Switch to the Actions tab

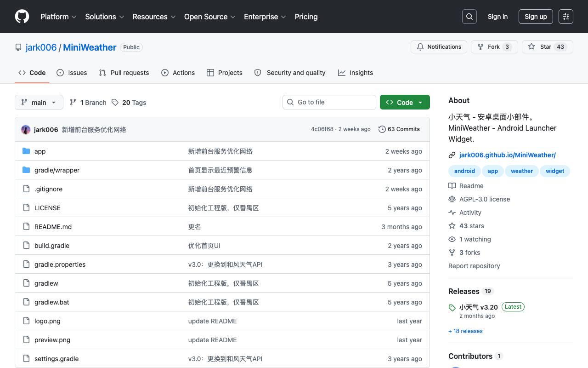tap(178, 73)
